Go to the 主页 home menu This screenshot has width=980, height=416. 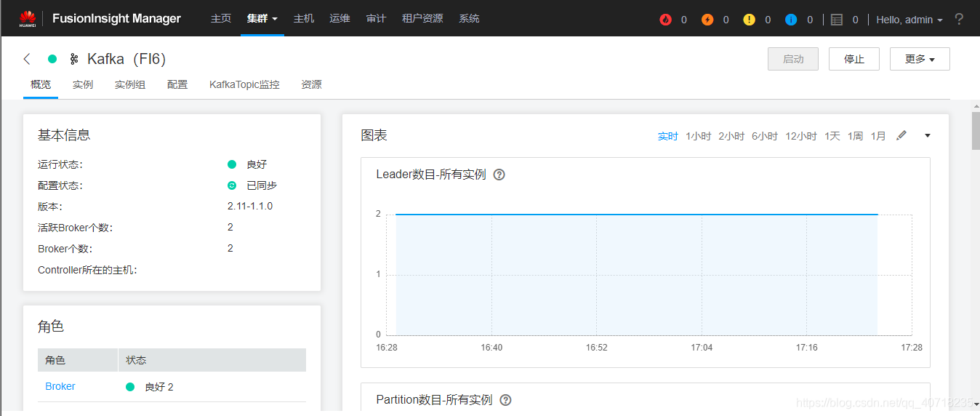coord(221,19)
